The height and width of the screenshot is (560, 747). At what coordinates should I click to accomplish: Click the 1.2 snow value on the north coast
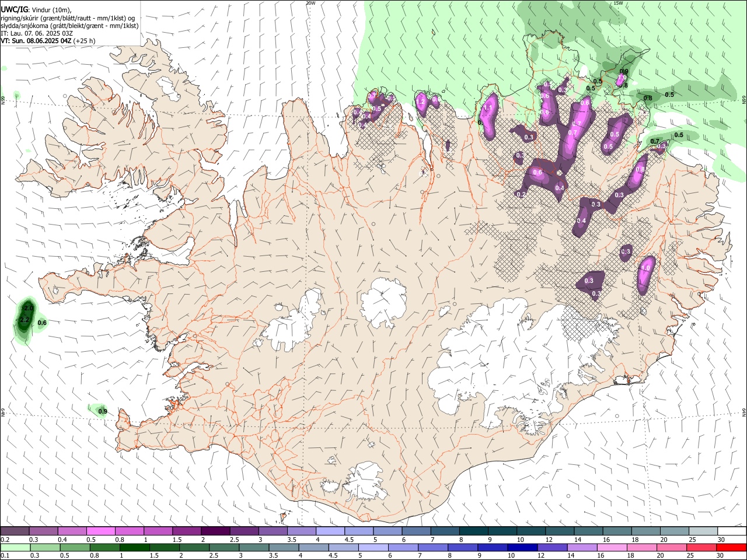click(x=420, y=101)
